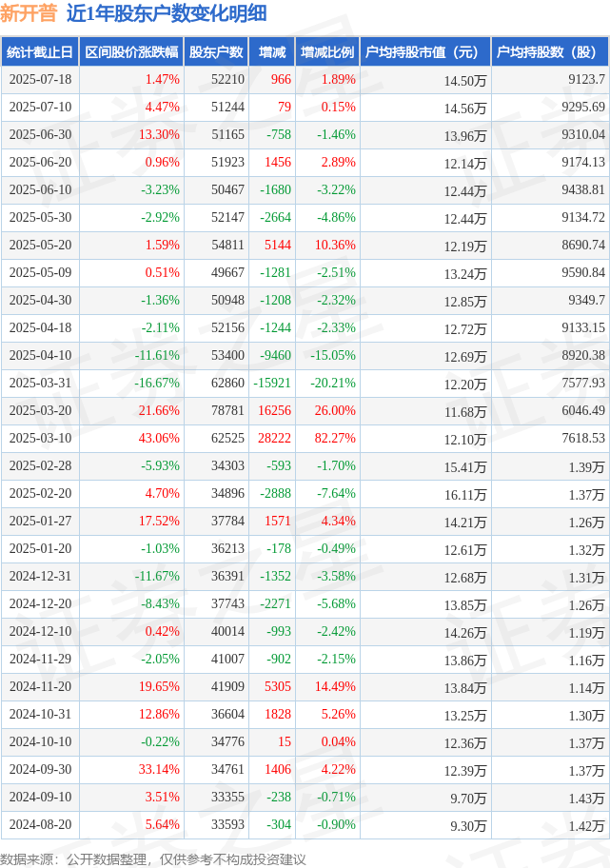Click the 6046.49 average shares cell
610x868 pixels.
coord(583,411)
